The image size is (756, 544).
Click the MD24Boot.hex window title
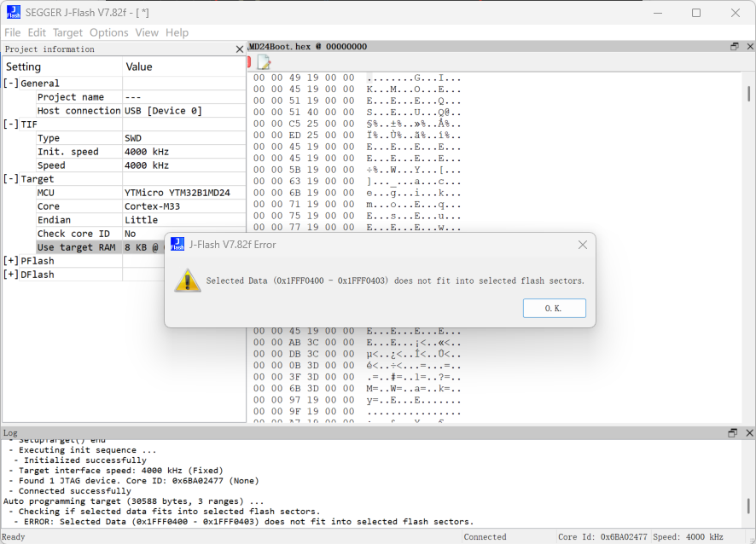coord(308,46)
